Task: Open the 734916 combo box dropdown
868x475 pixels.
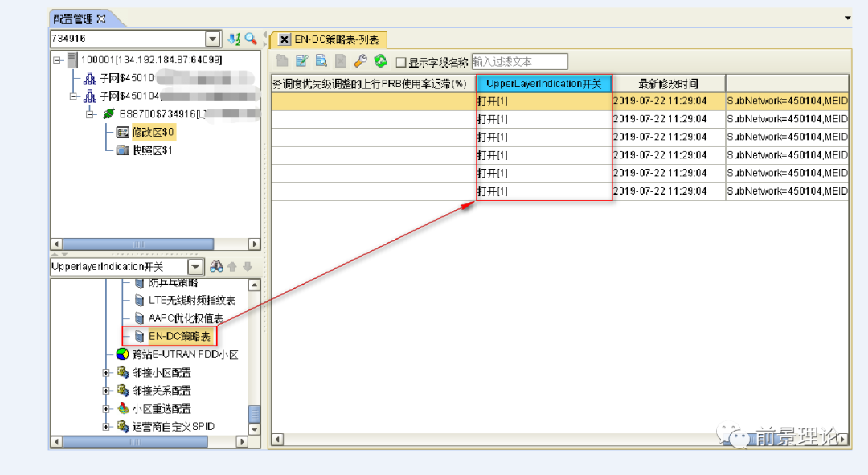Action: point(212,39)
